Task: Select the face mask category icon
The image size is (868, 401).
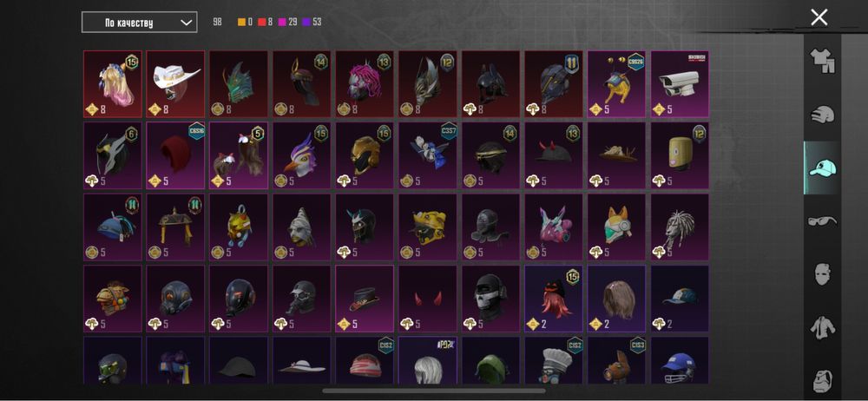Action: coord(821,273)
